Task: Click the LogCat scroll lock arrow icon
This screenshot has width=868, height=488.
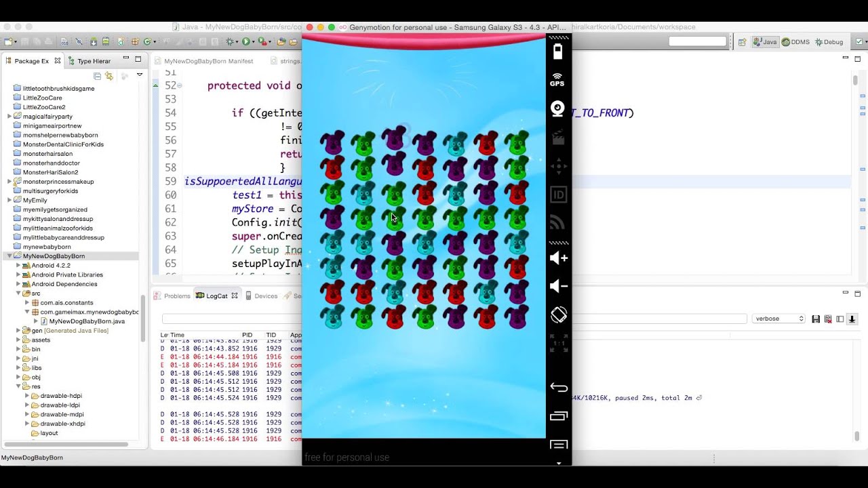Action: [x=852, y=319]
